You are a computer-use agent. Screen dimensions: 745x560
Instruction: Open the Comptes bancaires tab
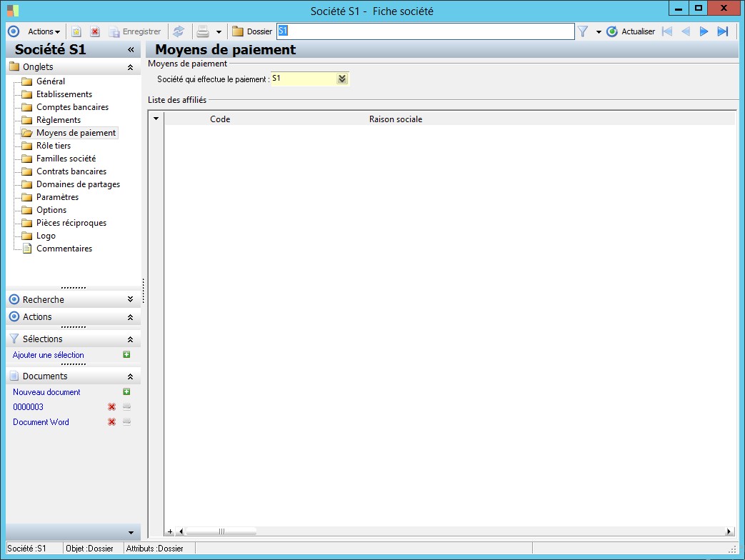click(x=72, y=107)
